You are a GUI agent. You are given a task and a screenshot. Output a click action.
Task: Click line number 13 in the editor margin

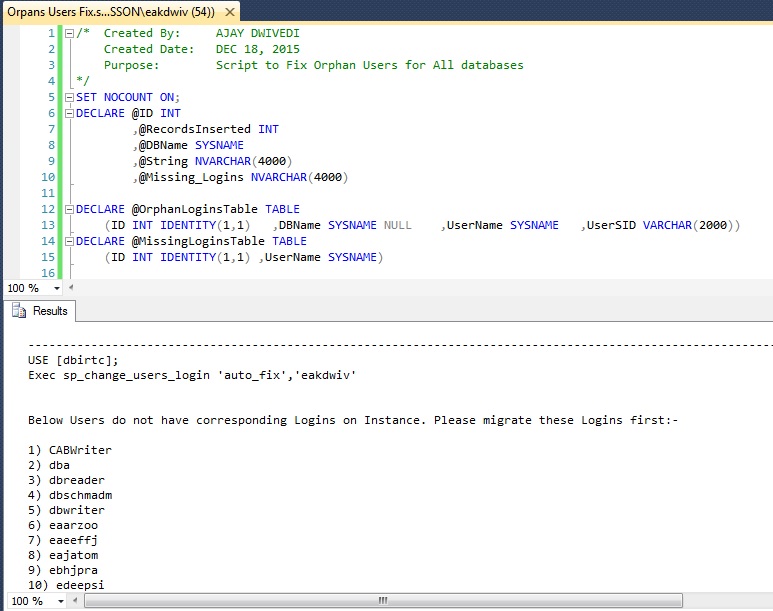[48, 225]
